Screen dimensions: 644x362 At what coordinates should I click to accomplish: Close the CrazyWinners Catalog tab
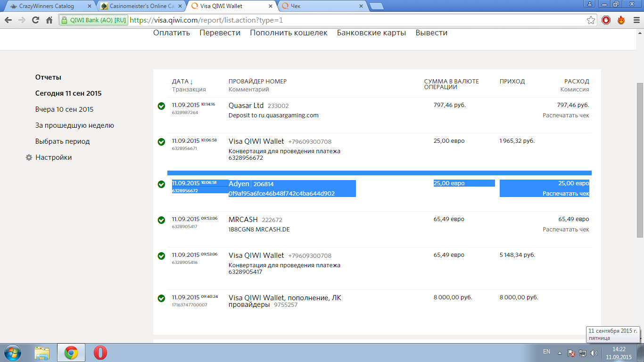pos(90,6)
